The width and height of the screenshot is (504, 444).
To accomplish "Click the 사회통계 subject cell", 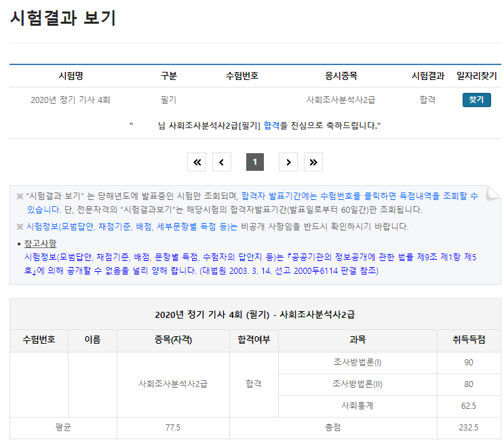I will (x=357, y=406).
